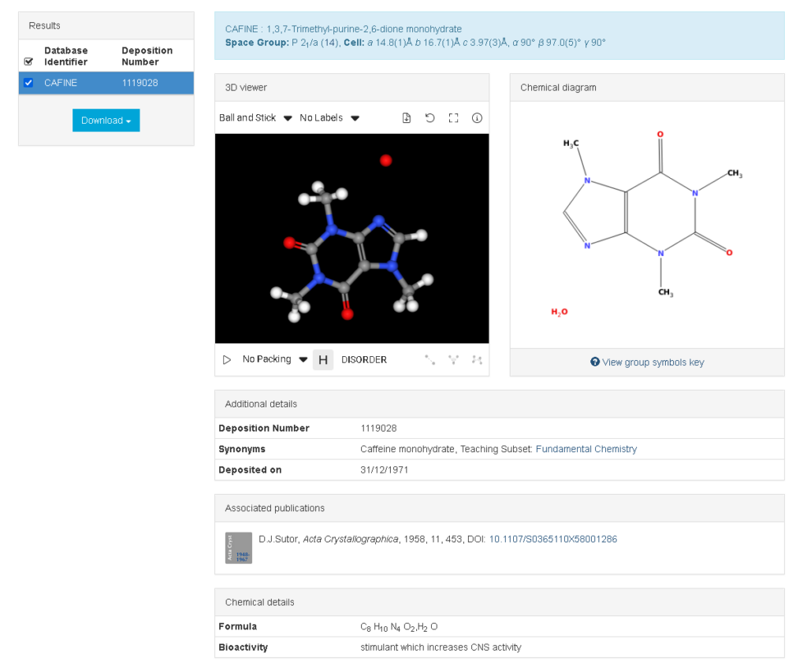Open the No Labels dropdown

pyautogui.click(x=327, y=117)
